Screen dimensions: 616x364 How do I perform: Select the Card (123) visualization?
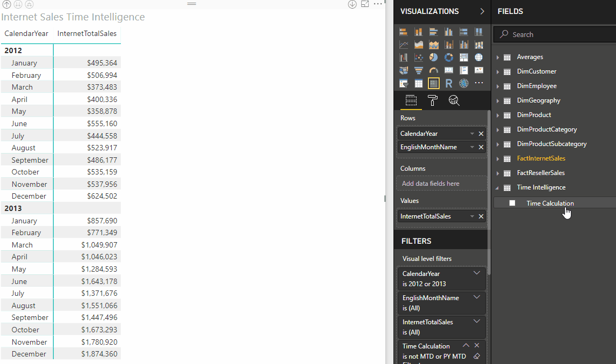tap(449, 71)
